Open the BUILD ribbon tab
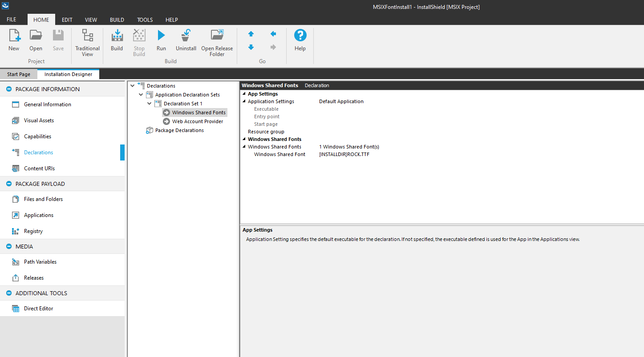This screenshot has width=644, height=357. pos(117,20)
